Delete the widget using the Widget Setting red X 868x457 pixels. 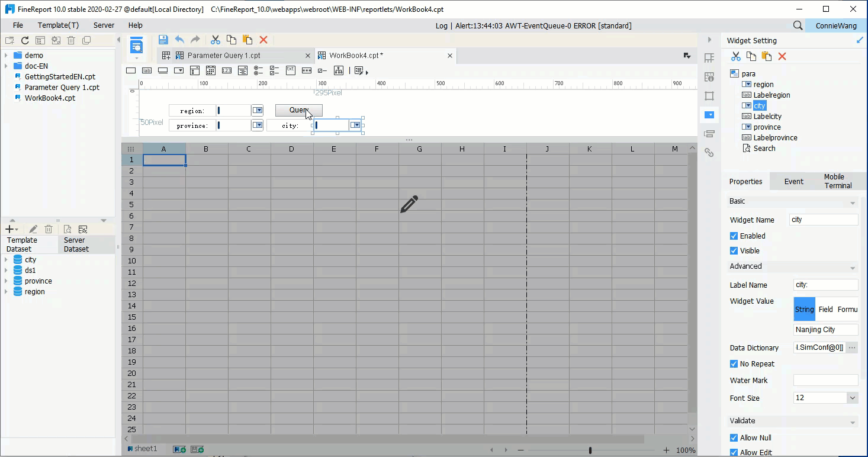(x=782, y=56)
